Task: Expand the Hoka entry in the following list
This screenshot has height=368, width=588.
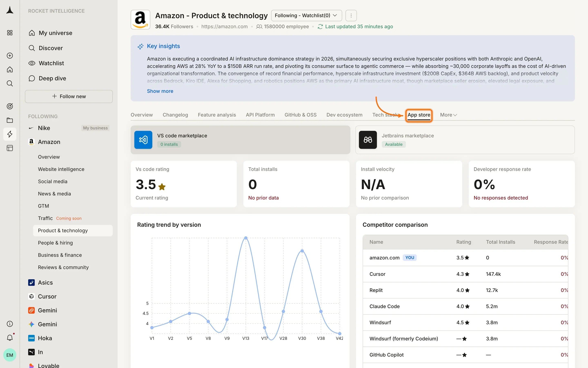Action: coord(45,338)
